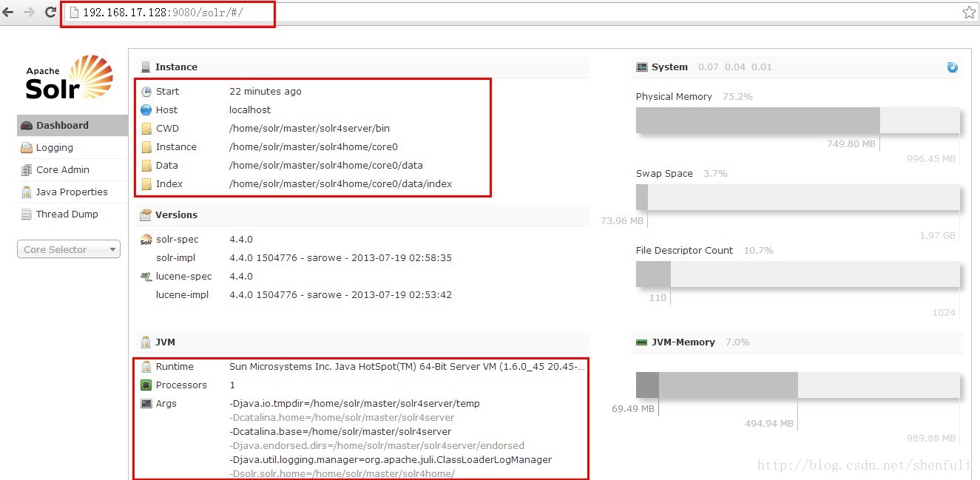980x480 pixels.
Task: Click the browser forward arrow
Action: coord(29,12)
